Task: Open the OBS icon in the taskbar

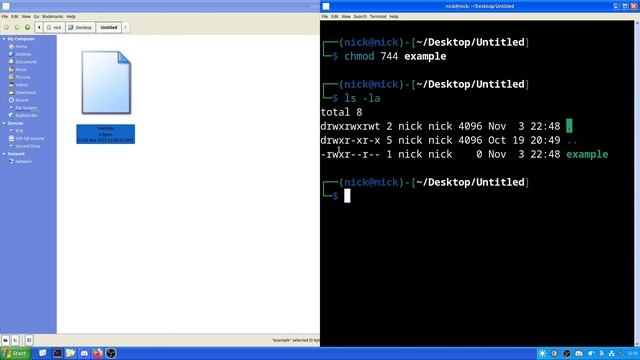Action: pyautogui.click(x=111, y=353)
